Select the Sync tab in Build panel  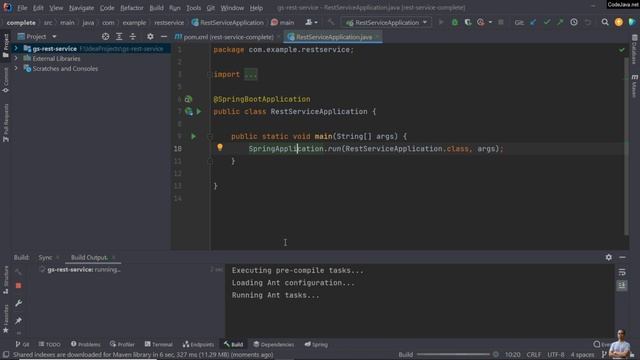(45, 258)
